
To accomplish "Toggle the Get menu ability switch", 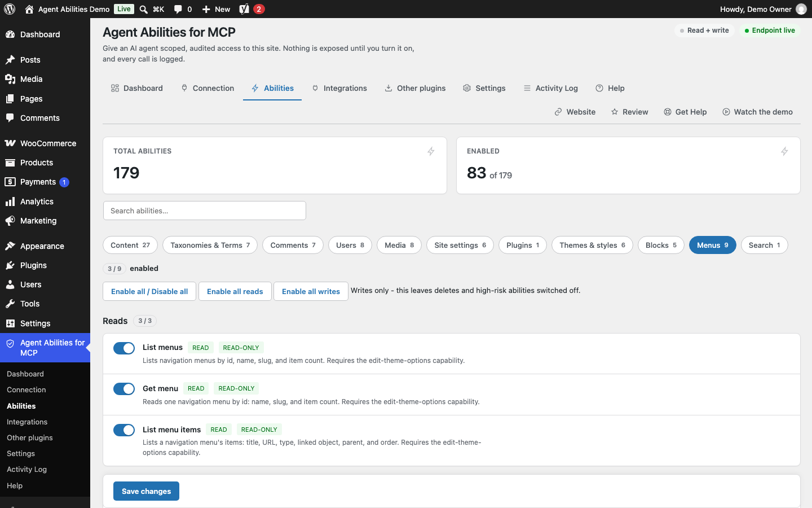I will tap(124, 389).
